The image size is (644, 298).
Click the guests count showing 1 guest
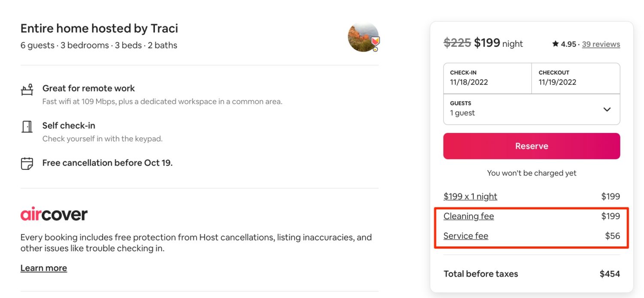462,113
